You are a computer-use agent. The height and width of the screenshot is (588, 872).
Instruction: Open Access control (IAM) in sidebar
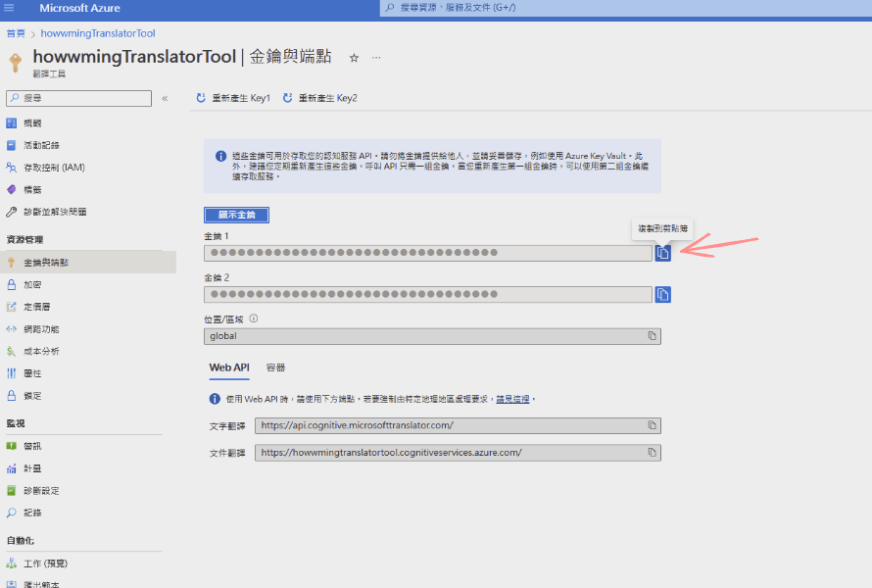(x=54, y=168)
